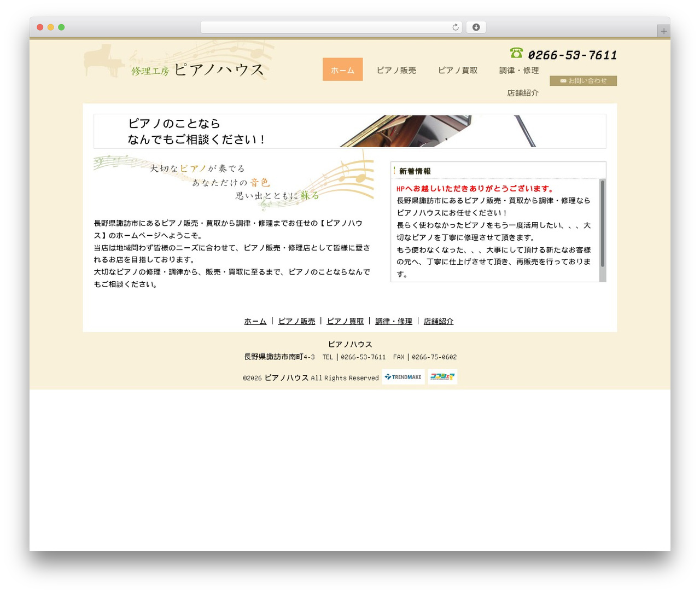Click the phone number 0266-53-7611 in header
This screenshot has width=700, height=593.
click(x=572, y=55)
